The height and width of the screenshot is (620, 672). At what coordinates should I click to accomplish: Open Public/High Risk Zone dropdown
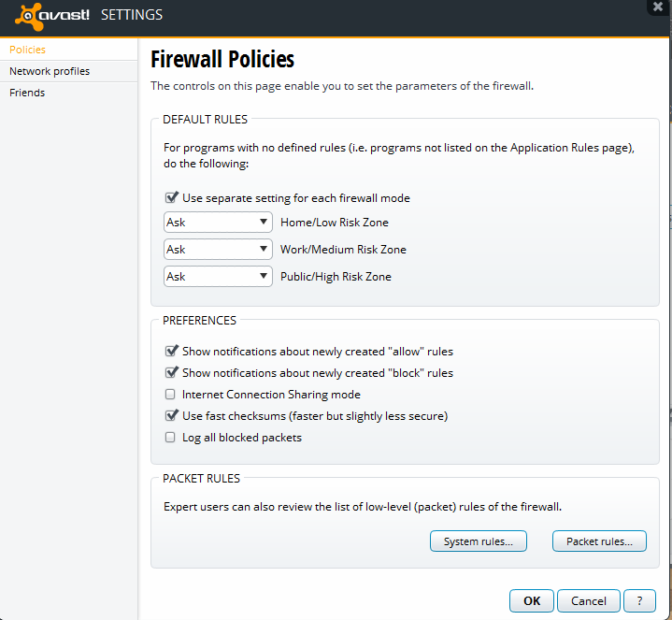click(x=217, y=277)
